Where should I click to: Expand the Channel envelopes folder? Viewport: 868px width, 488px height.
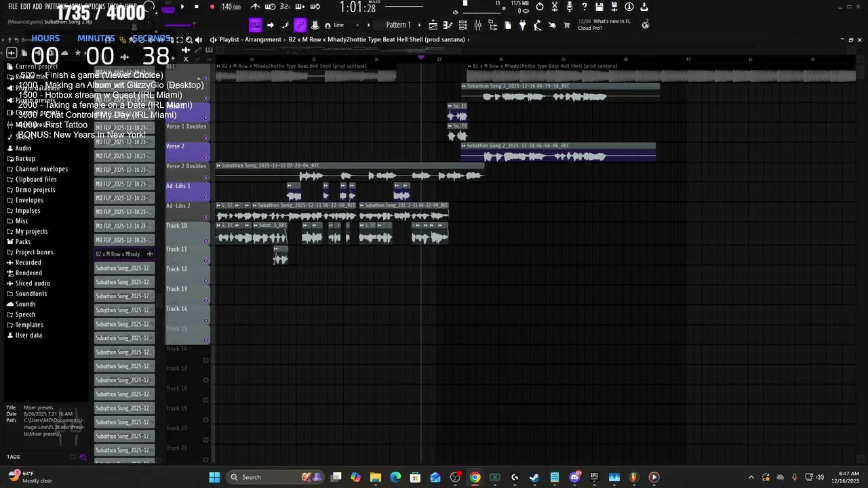pos(41,169)
